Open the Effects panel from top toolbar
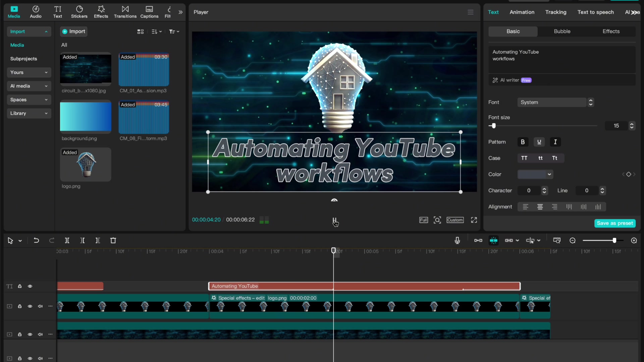644x362 pixels. (x=101, y=12)
